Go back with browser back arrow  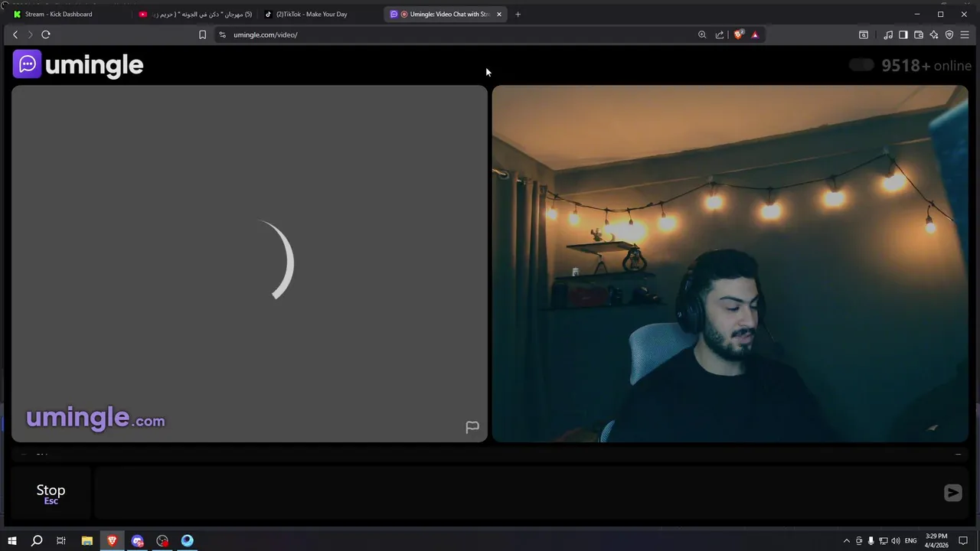(15, 34)
